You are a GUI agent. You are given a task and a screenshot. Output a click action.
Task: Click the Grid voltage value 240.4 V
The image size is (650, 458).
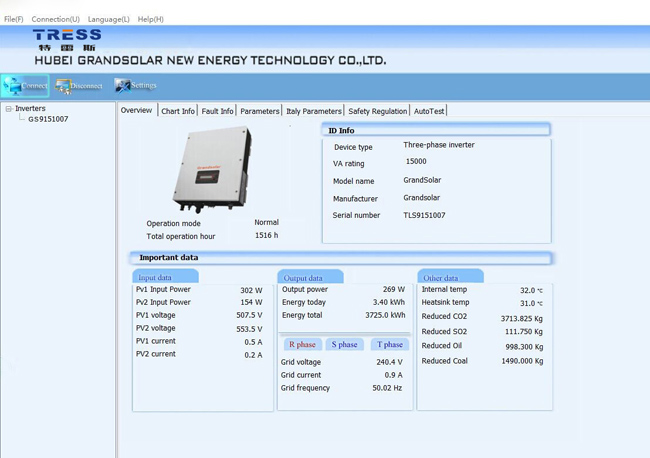[x=389, y=362]
